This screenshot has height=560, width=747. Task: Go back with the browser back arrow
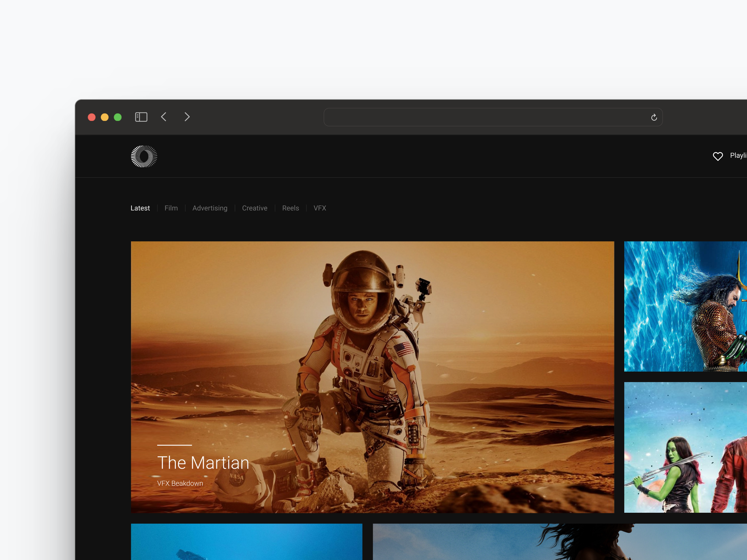(x=164, y=117)
